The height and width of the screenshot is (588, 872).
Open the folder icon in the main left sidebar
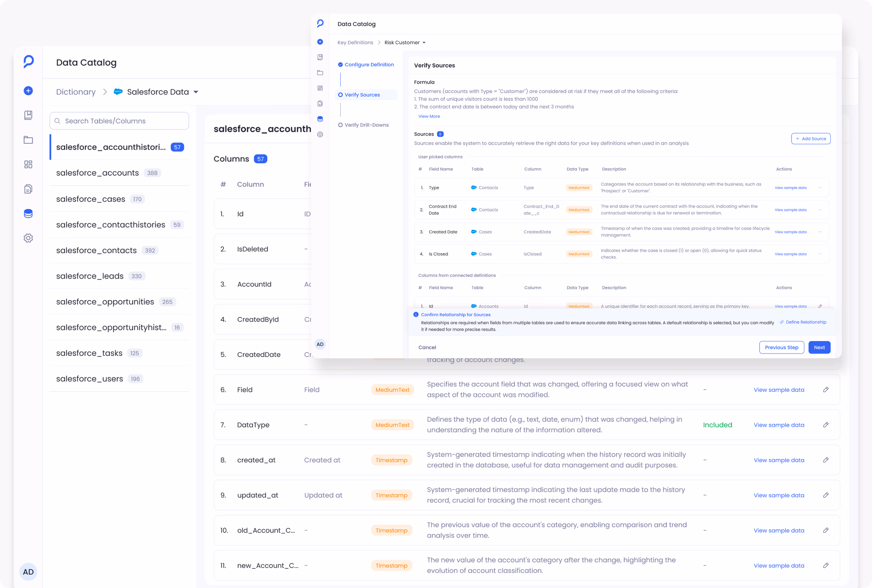(28, 140)
